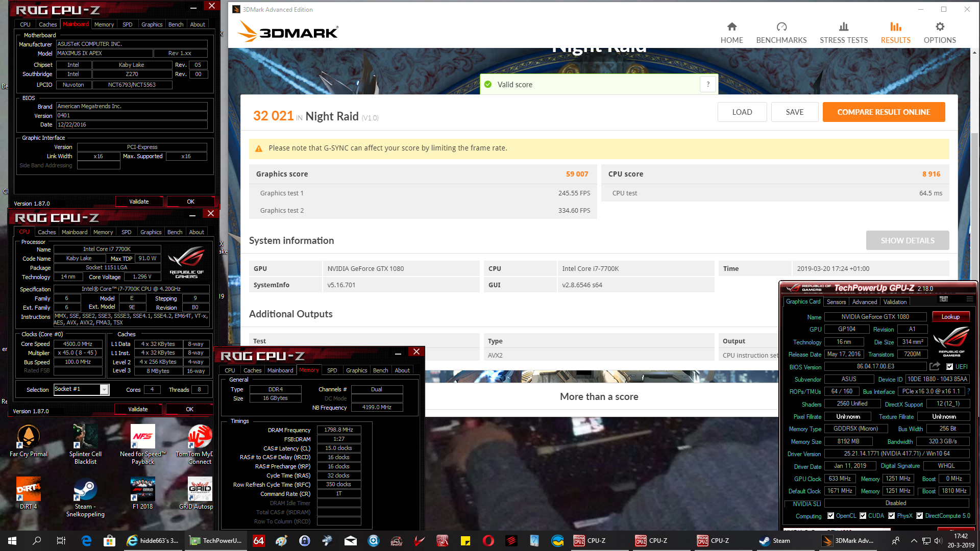Open Graphics tab in top CPU-Z window
This screenshot has width=980, height=551.
tap(152, 24)
